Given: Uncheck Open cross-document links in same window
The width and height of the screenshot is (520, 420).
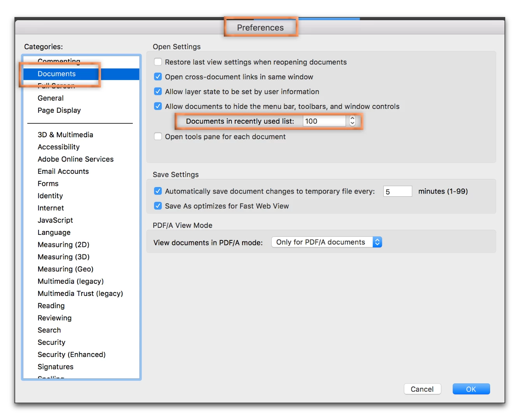Looking at the screenshot, I should tap(158, 77).
